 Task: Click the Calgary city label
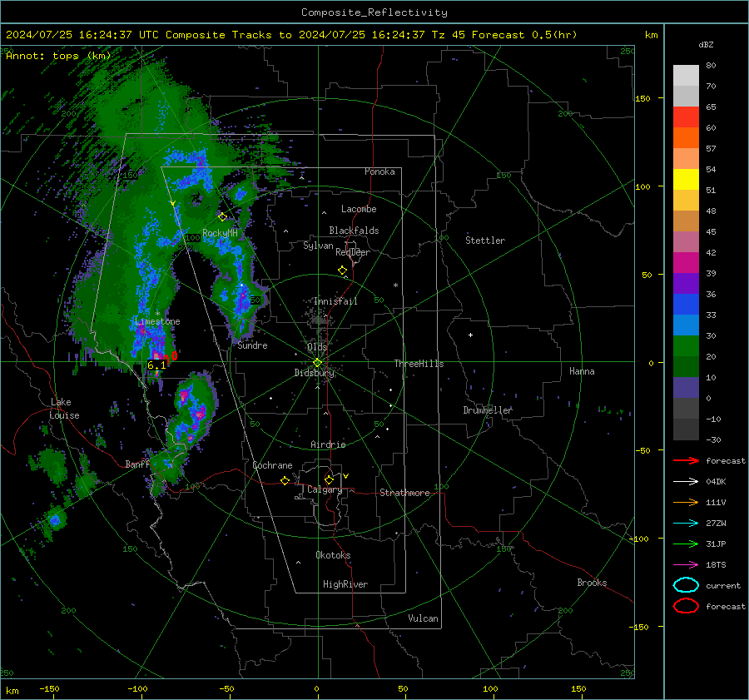pos(325,489)
